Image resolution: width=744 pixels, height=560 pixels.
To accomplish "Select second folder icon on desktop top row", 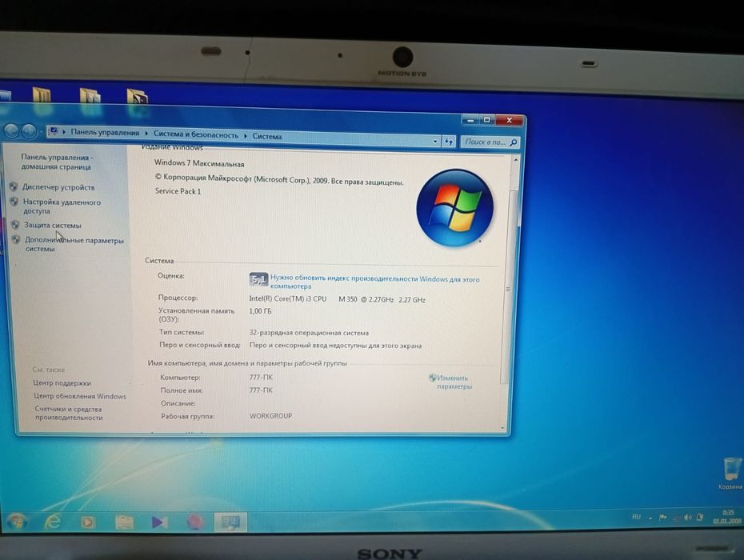I will pyautogui.click(x=90, y=96).
